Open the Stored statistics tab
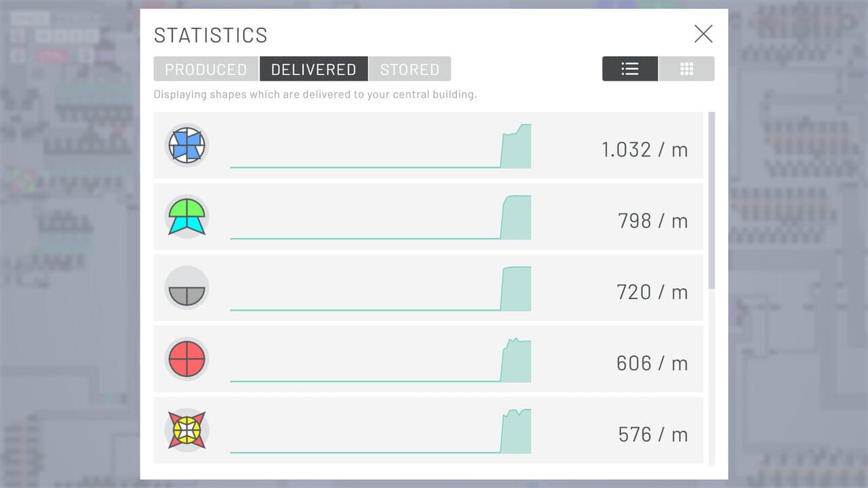Screen dimensions: 868x488 click(x=410, y=69)
